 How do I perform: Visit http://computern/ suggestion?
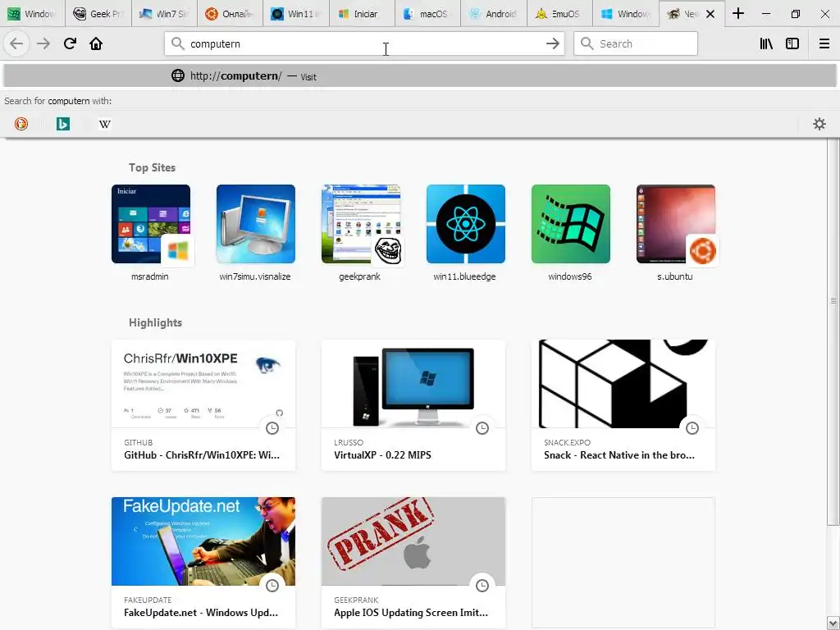(x=419, y=75)
